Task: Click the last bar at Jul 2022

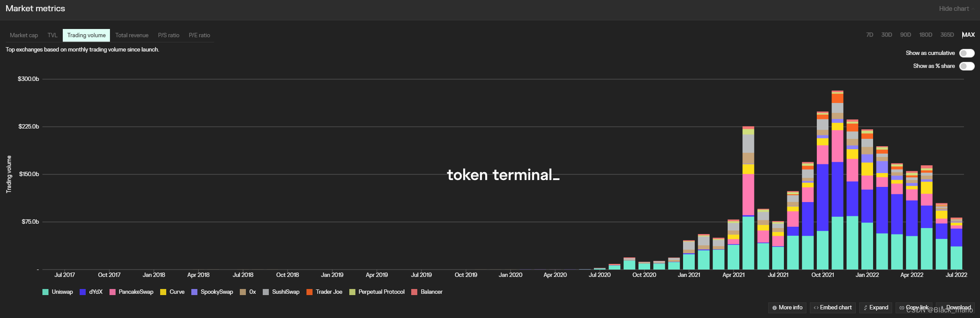Action: pos(956,244)
